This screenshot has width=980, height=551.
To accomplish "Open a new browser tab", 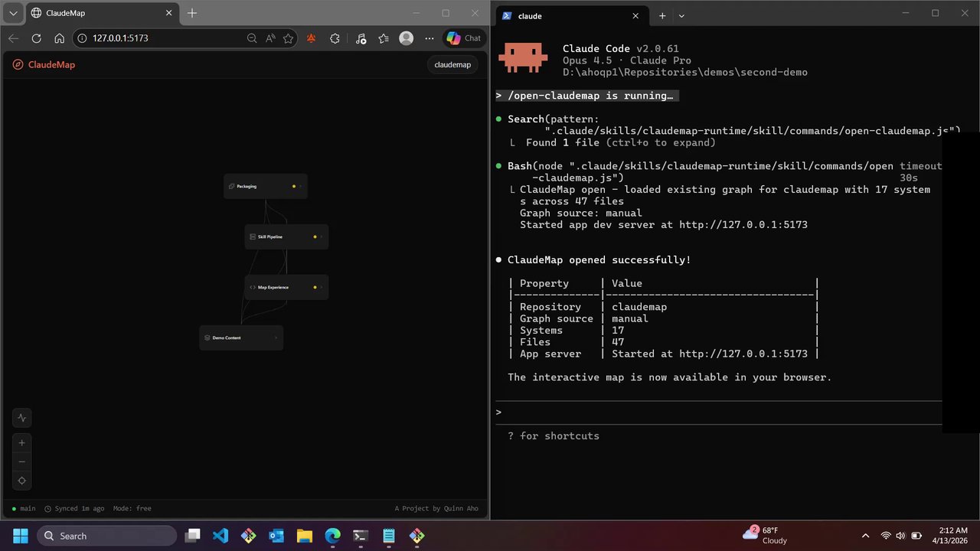I will 192,13.
